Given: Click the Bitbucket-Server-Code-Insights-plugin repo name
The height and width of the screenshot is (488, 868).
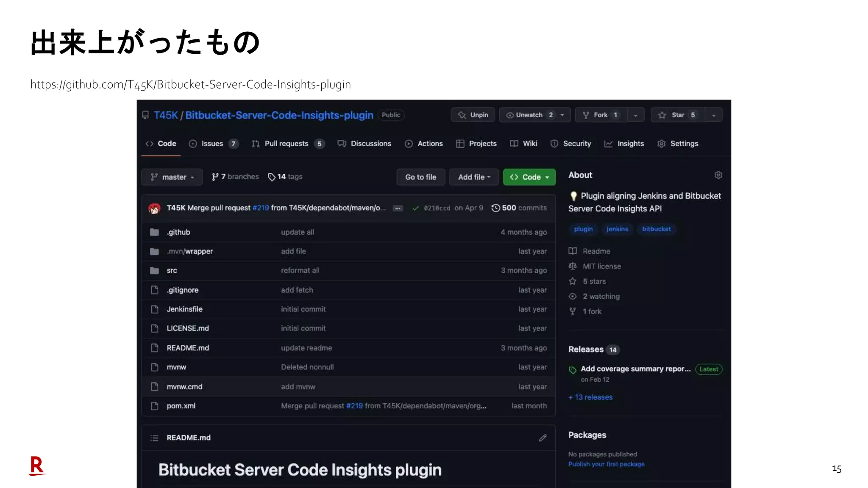Looking at the screenshot, I should coord(279,115).
